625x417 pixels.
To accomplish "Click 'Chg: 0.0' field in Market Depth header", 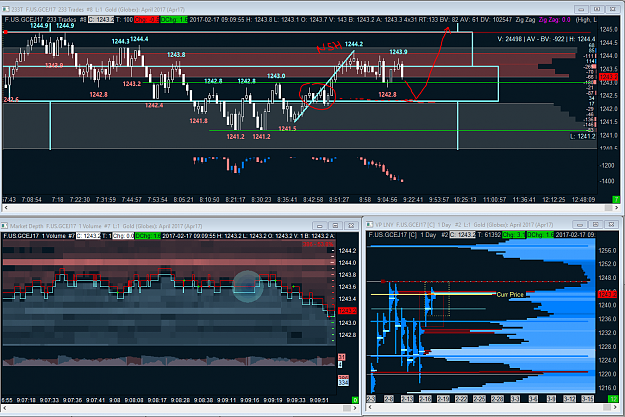I will [123, 236].
